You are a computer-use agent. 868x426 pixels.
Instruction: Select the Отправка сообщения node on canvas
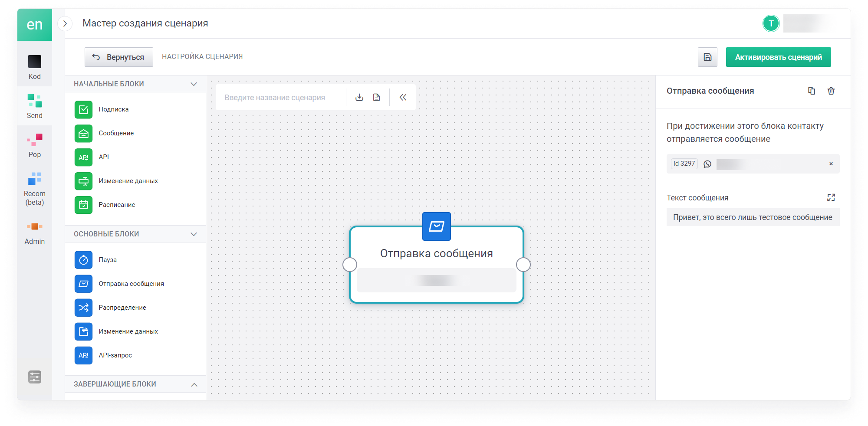pyautogui.click(x=437, y=265)
